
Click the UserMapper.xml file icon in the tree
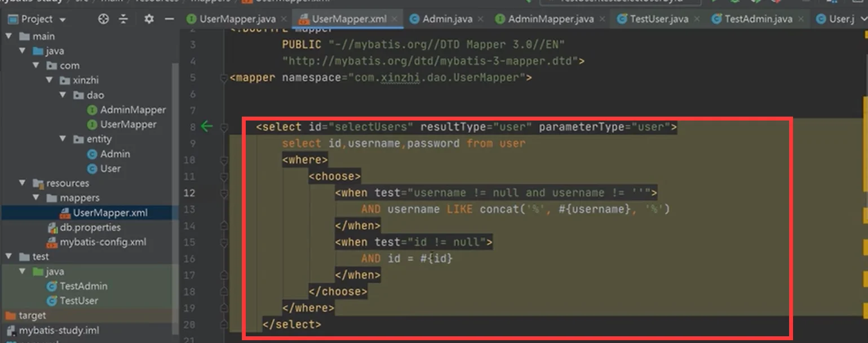(65, 213)
